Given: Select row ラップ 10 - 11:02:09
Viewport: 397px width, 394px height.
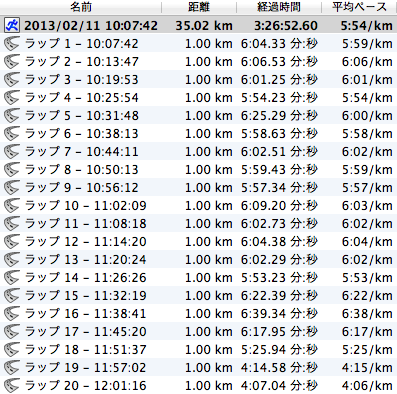Looking at the screenshot, I should coord(198,205).
